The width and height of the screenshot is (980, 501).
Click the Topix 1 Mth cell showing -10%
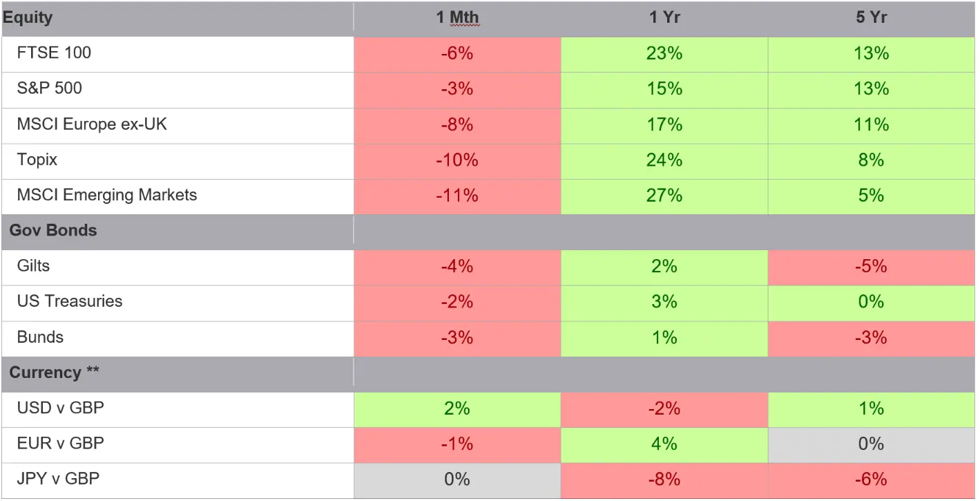(457, 160)
